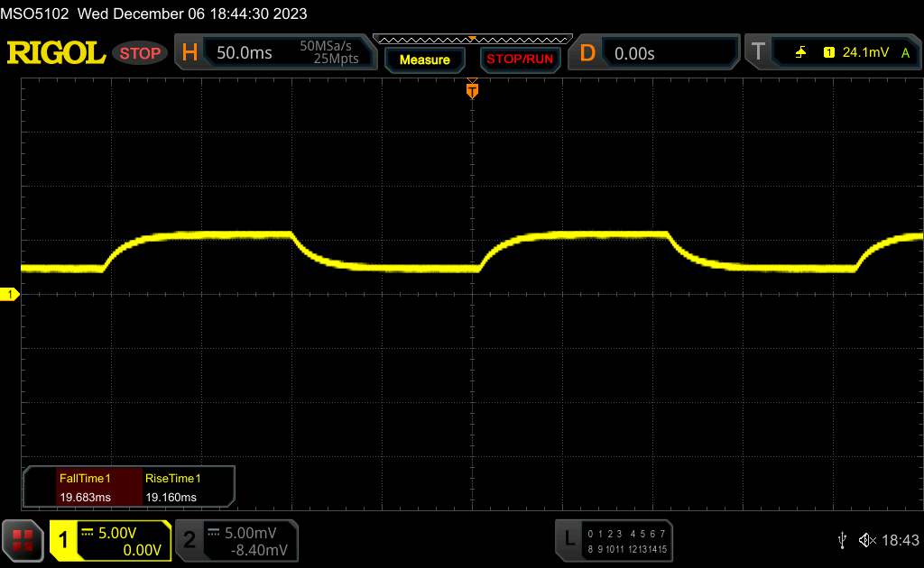Click the 19.683ms fall time value
Image resolution: width=924 pixels, height=568 pixels.
pos(85,498)
